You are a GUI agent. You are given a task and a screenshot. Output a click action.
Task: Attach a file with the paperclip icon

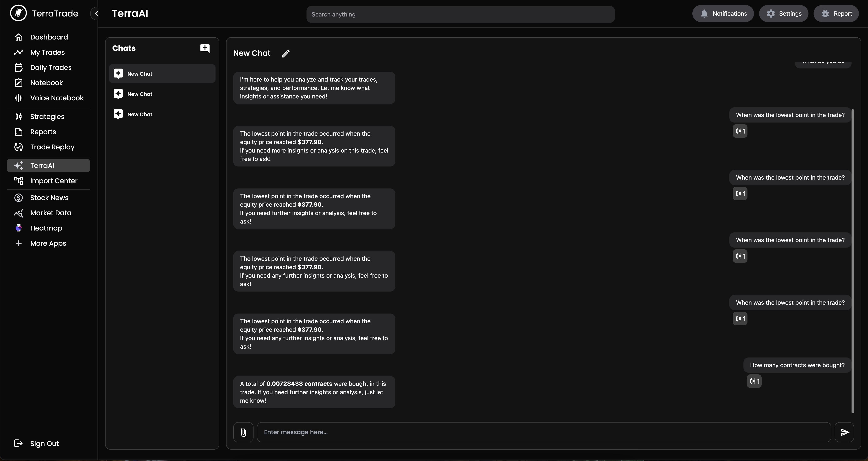click(243, 432)
